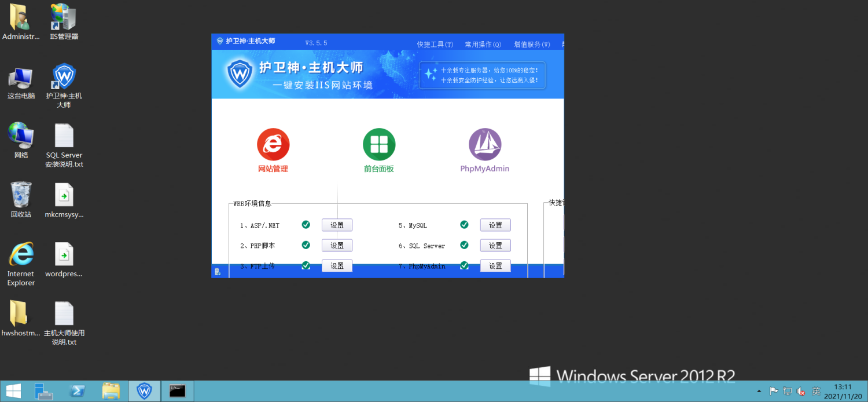Click the '6、SQL Server' label
Viewport: 868px width, 402px height.
tap(422, 246)
